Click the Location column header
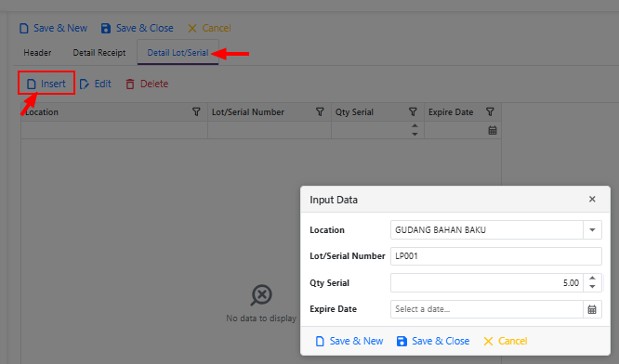 (x=114, y=112)
